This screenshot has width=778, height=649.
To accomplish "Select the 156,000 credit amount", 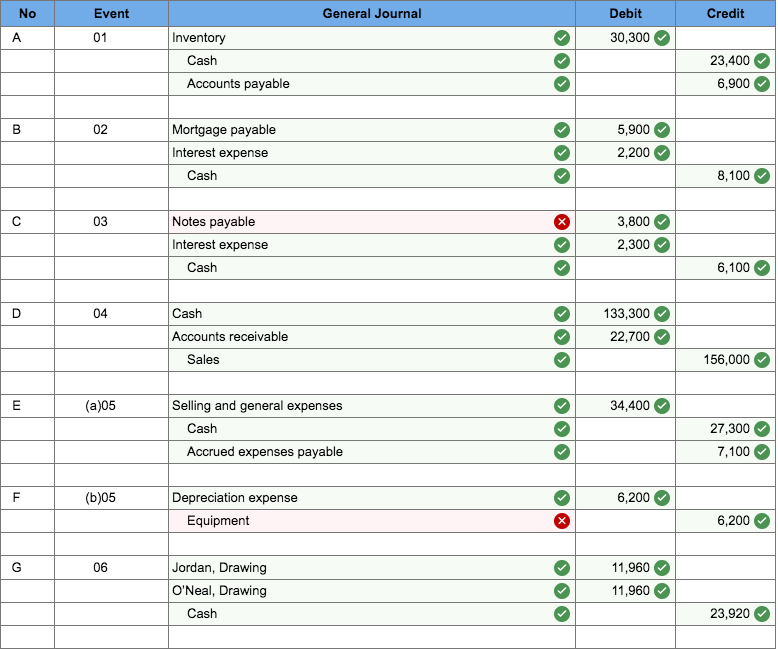I will [725, 360].
